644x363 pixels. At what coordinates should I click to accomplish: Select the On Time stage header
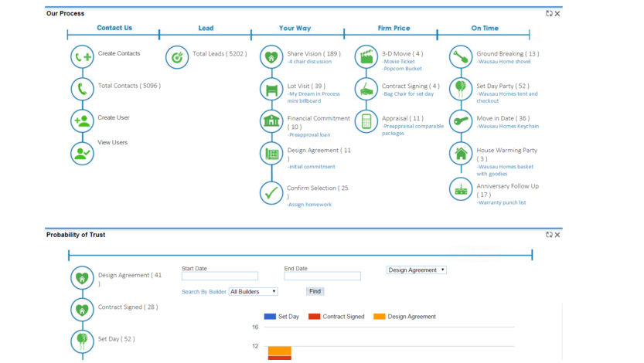[x=485, y=28]
